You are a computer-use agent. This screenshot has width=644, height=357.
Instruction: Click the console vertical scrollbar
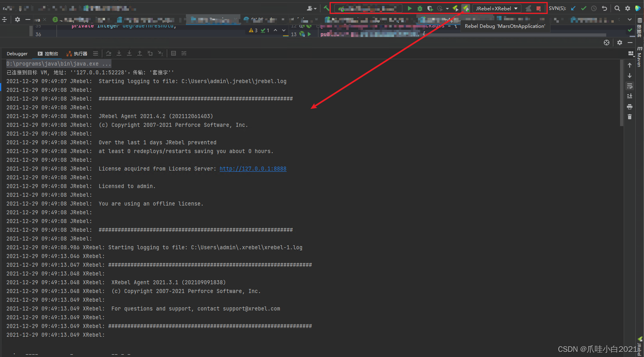(622, 93)
